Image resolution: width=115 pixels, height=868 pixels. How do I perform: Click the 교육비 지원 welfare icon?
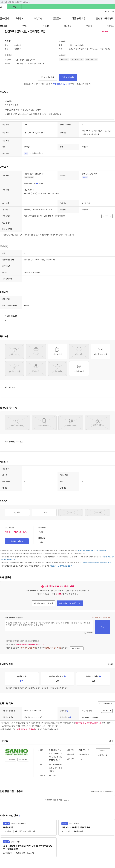click(x=79, y=351)
